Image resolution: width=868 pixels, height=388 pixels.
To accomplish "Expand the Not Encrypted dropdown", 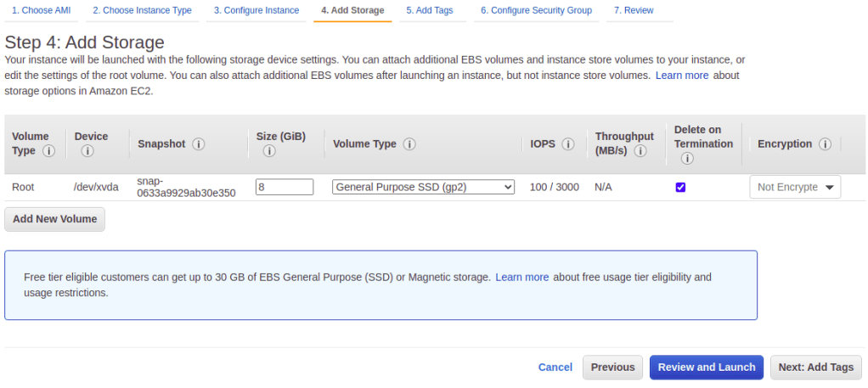I will (x=795, y=187).
